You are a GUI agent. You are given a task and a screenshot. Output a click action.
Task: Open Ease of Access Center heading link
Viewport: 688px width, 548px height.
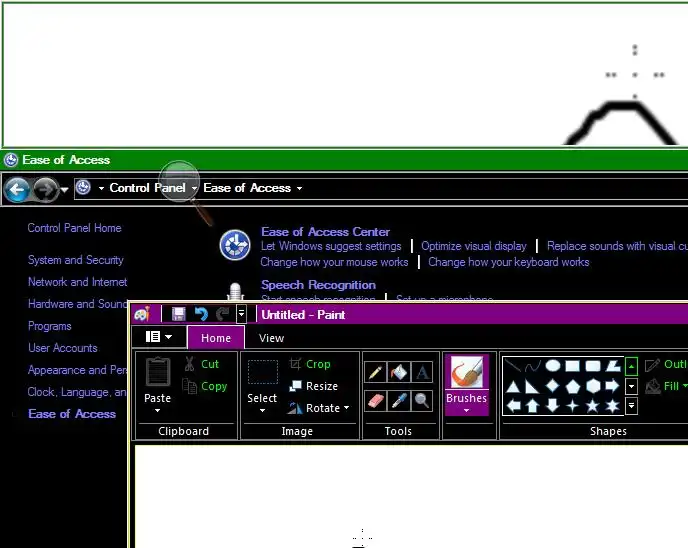(326, 232)
